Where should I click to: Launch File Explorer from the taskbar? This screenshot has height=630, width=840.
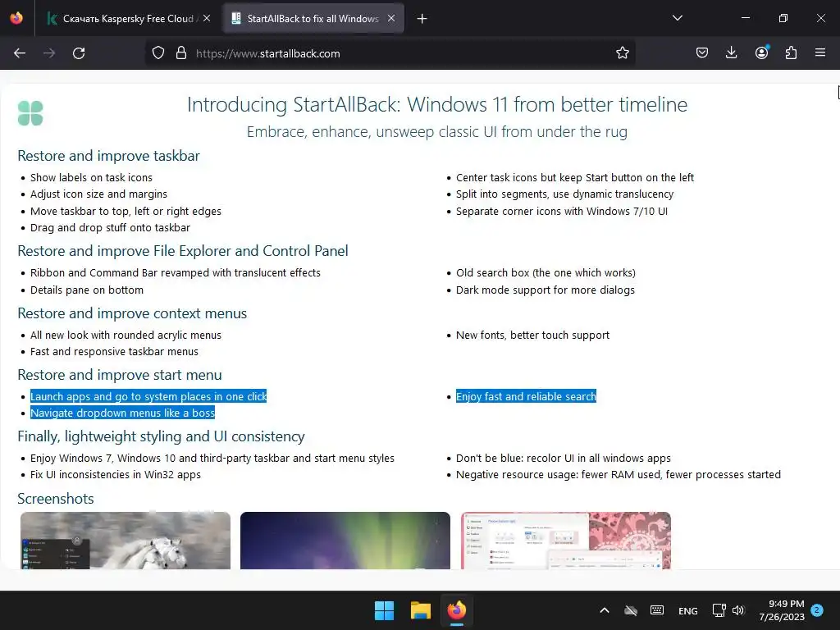click(x=421, y=610)
